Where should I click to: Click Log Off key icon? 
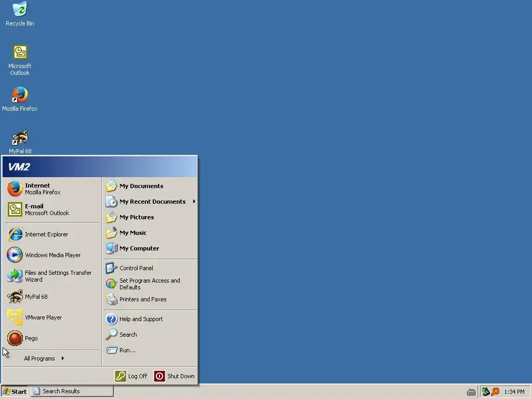pos(121,376)
